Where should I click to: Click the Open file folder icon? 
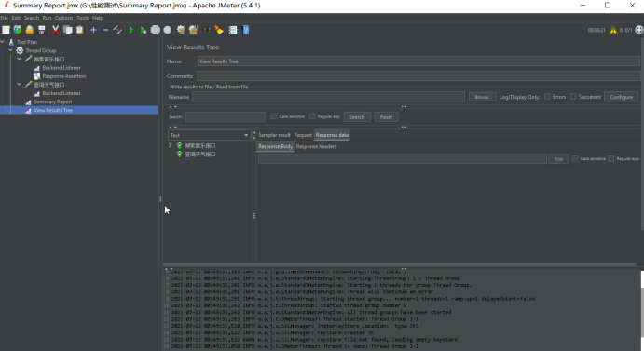coord(30,30)
